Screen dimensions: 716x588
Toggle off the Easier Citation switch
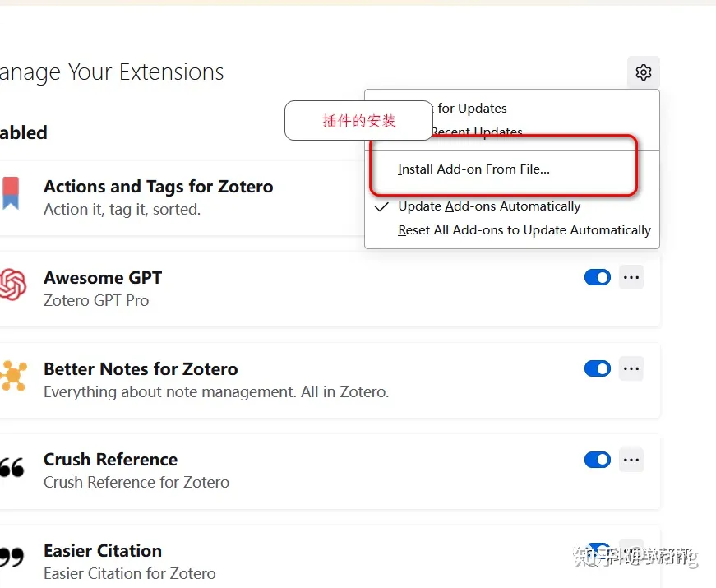click(597, 551)
